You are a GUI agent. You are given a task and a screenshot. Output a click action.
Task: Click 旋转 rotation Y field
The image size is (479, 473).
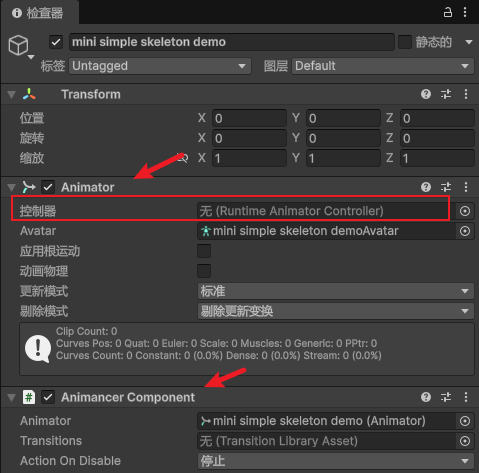(343, 138)
